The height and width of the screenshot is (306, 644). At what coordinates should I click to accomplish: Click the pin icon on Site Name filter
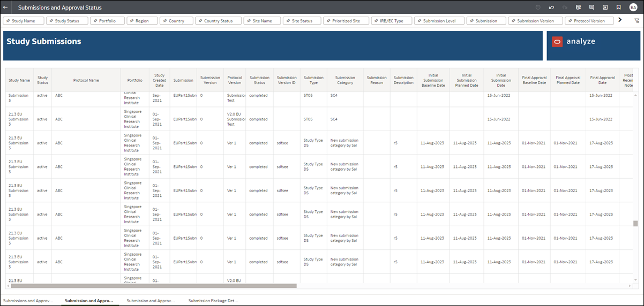[x=249, y=21]
